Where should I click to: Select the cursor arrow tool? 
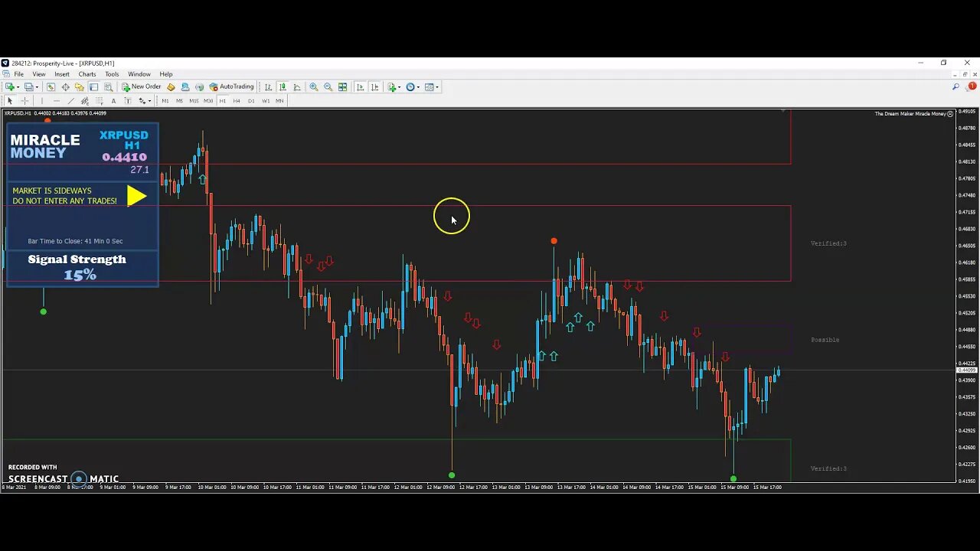[10, 101]
